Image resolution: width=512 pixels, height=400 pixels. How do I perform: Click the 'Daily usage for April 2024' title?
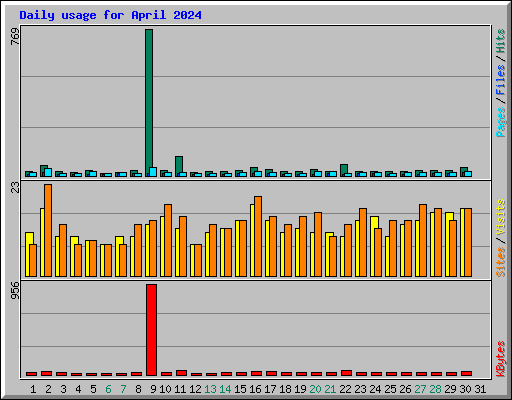point(110,15)
